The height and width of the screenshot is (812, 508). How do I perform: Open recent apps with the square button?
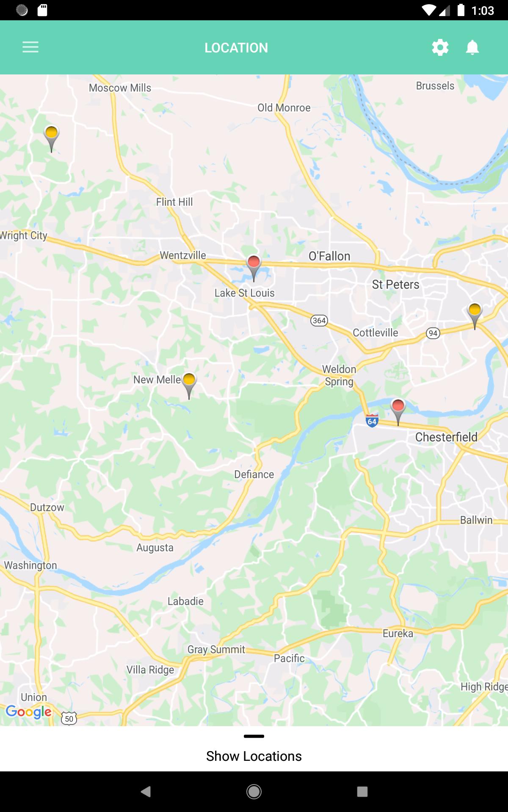pyautogui.click(x=362, y=791)
